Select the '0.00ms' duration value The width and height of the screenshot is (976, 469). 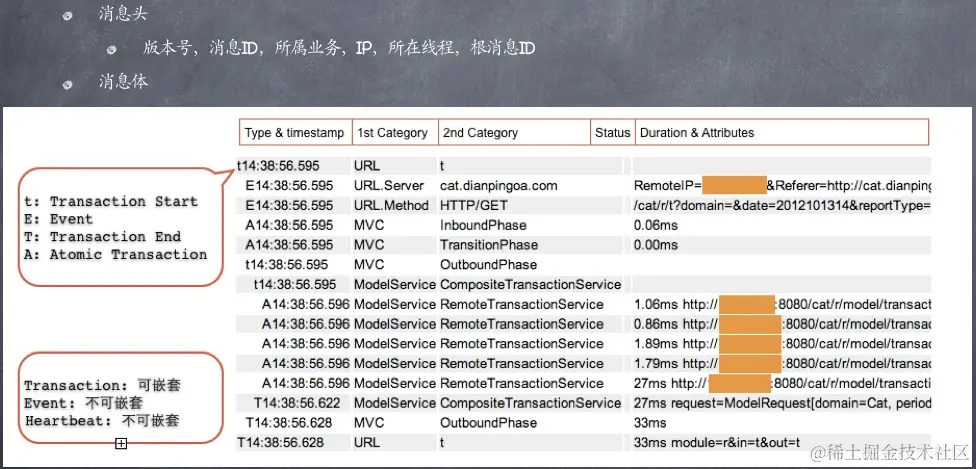pyautogui.click(x=656, y=245)
